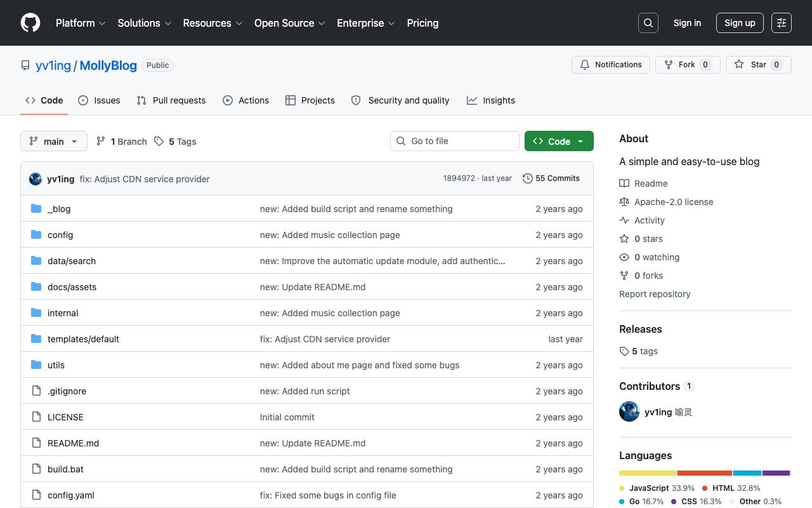Click the star icon beside 0 stars
The height and width of the screenshot is (508, 812).
pos(624,239)
